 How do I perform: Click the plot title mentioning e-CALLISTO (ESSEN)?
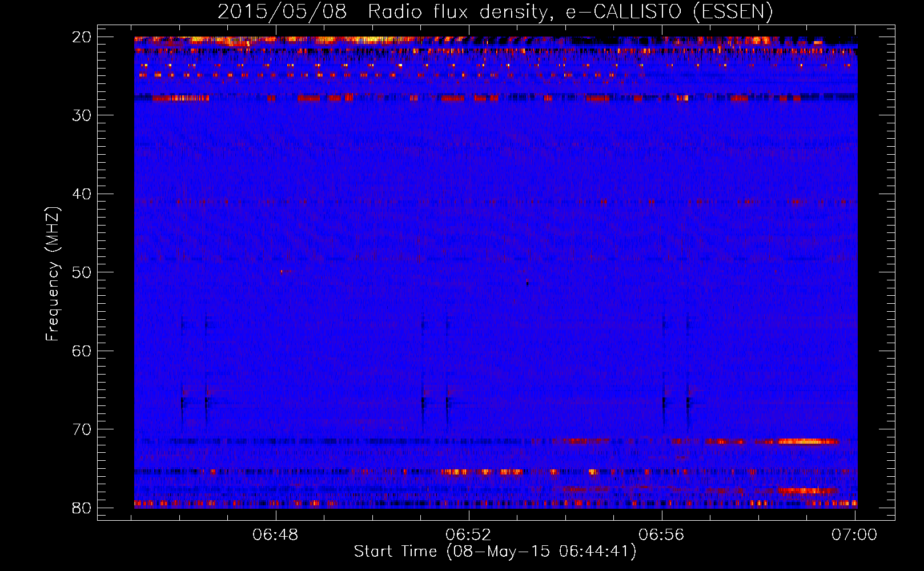click(495, 11)
